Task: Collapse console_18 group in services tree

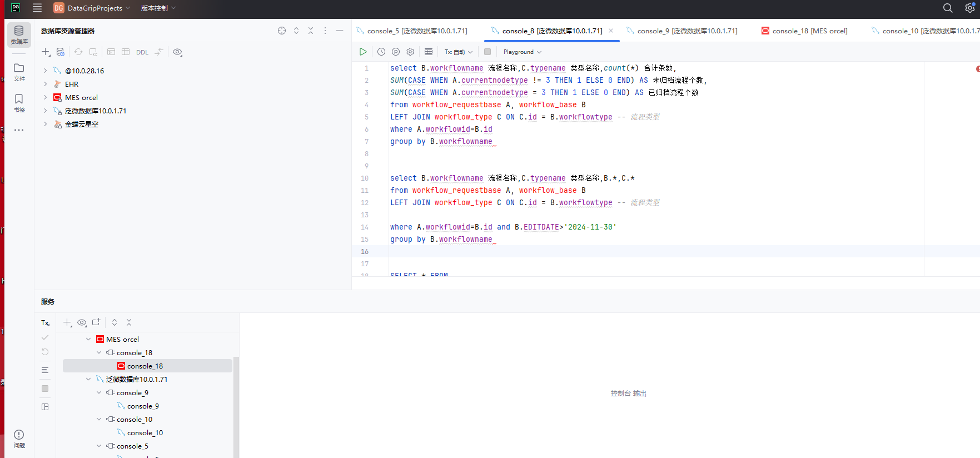Action: [x=99, y=352]
